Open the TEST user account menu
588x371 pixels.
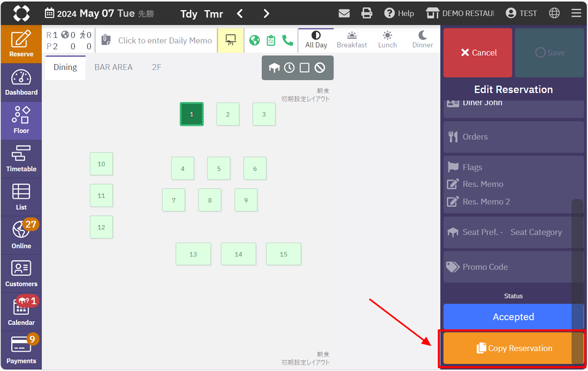tap(521, 13)
